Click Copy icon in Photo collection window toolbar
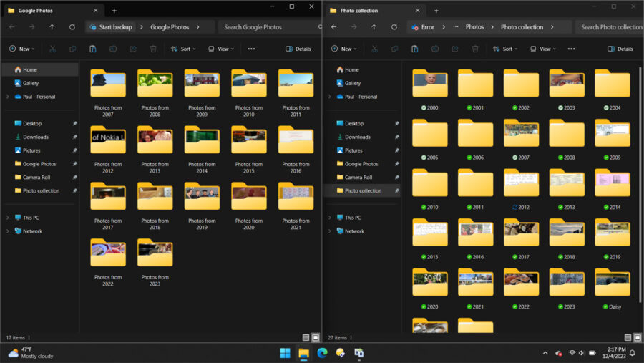 coord(395,49)
